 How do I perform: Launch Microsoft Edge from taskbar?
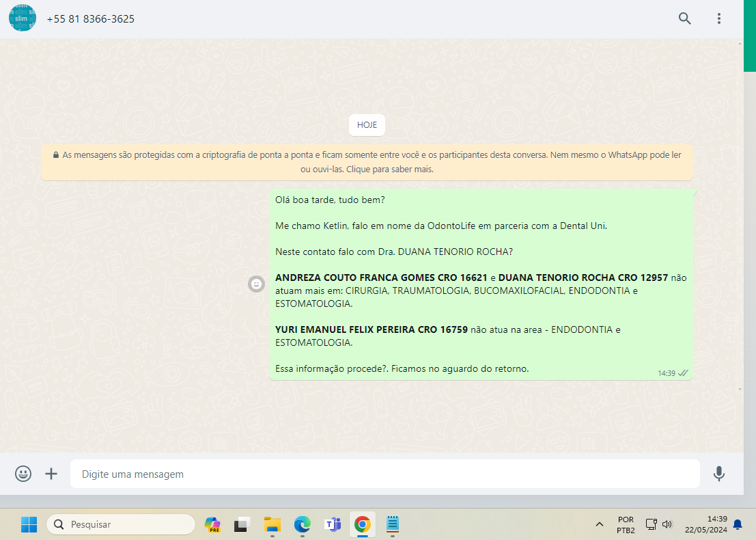tap(303, 524)
